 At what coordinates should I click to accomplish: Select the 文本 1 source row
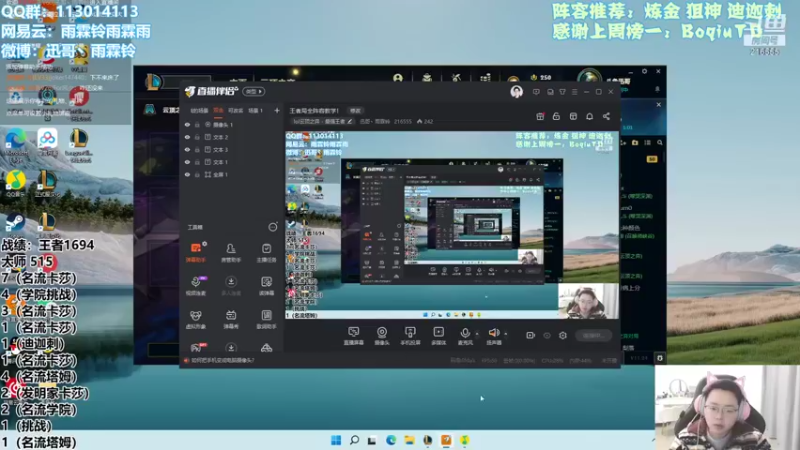click(x=232, y=162)
